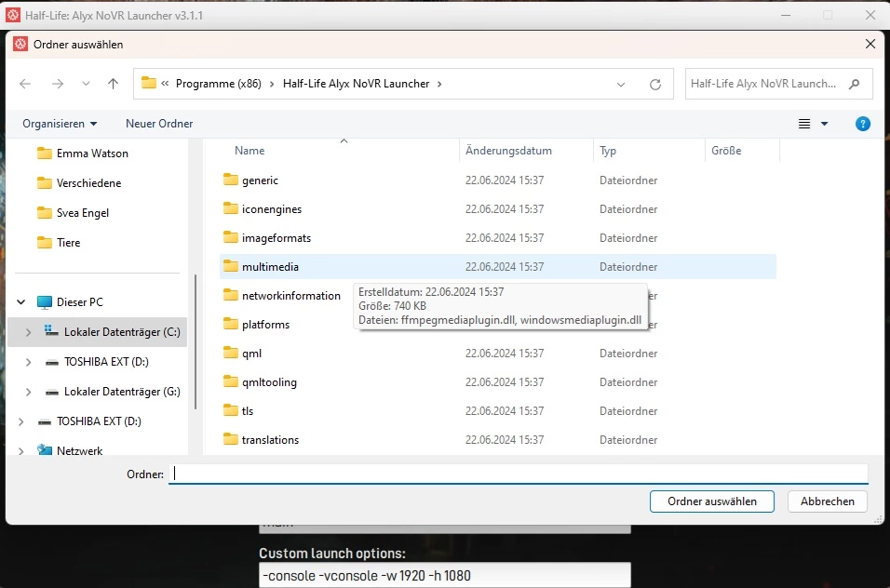This screenshot has width=890, height=588.
Task: Close the Ordner auswählen dialog
Action: click(x=870, y=44)
